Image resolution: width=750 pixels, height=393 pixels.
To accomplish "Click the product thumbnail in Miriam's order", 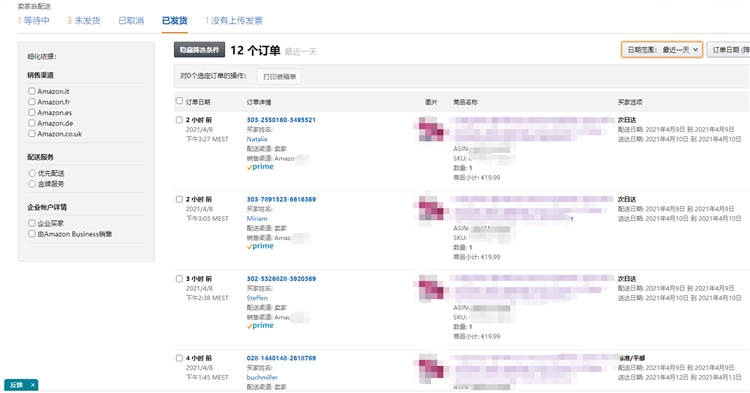I will point(431,209).
